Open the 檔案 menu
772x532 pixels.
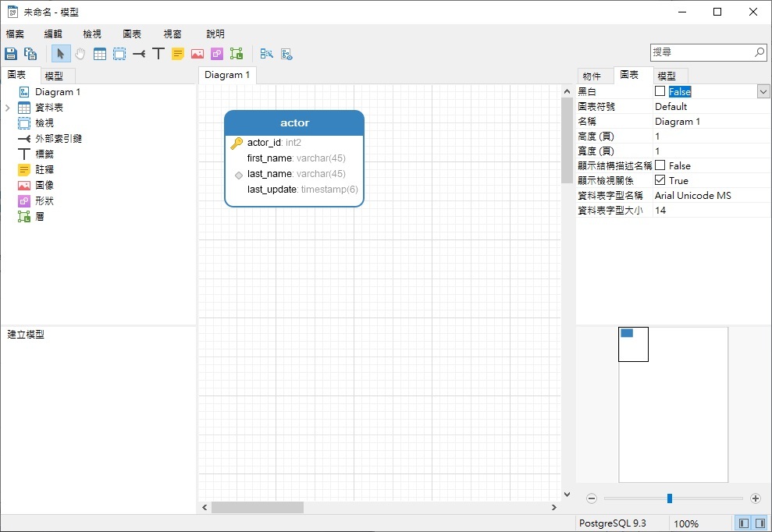coord(15,34)
